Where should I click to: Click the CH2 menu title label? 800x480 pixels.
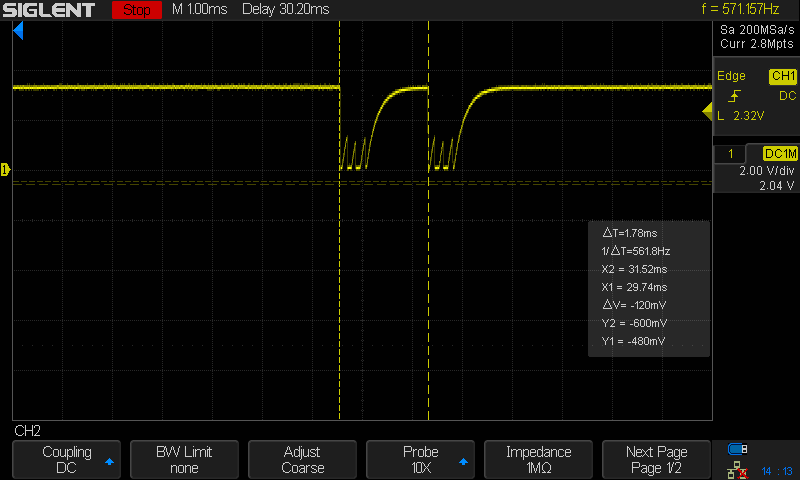pyautogui.click(x=28, y=431)
